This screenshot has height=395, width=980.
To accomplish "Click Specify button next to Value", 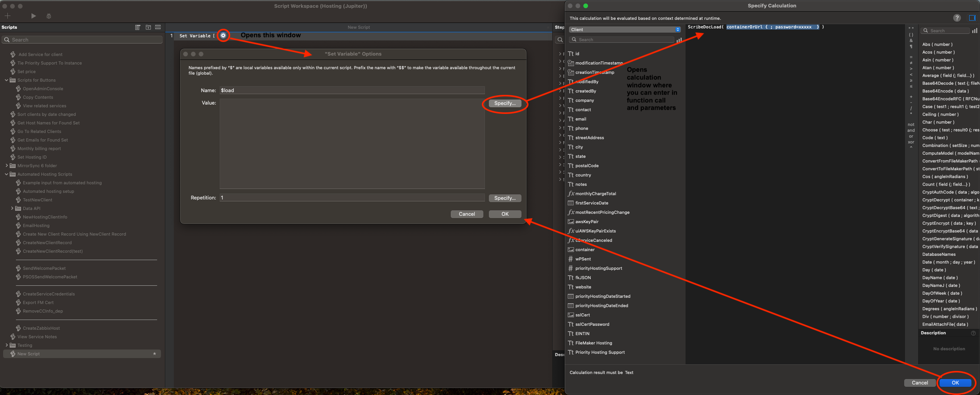I will pyautogui.click(x=505, y=103).
